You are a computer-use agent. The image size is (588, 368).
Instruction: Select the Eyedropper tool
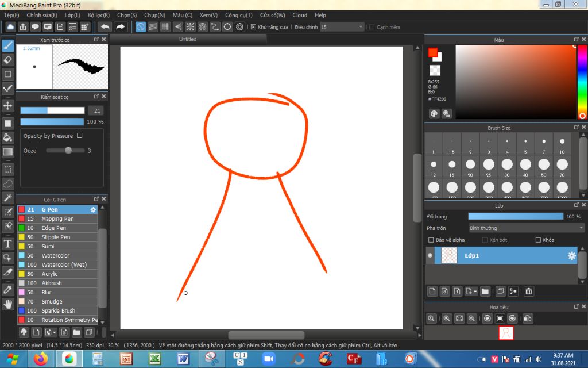point(8,290)
